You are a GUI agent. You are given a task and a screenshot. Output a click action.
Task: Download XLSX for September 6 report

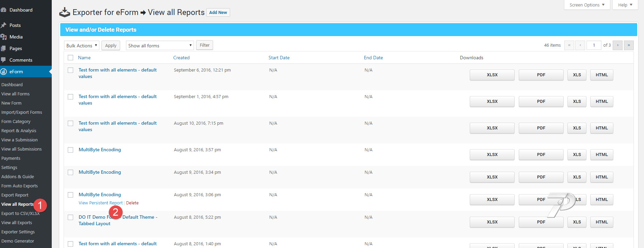pyautogui.click(x=492, y=75)
